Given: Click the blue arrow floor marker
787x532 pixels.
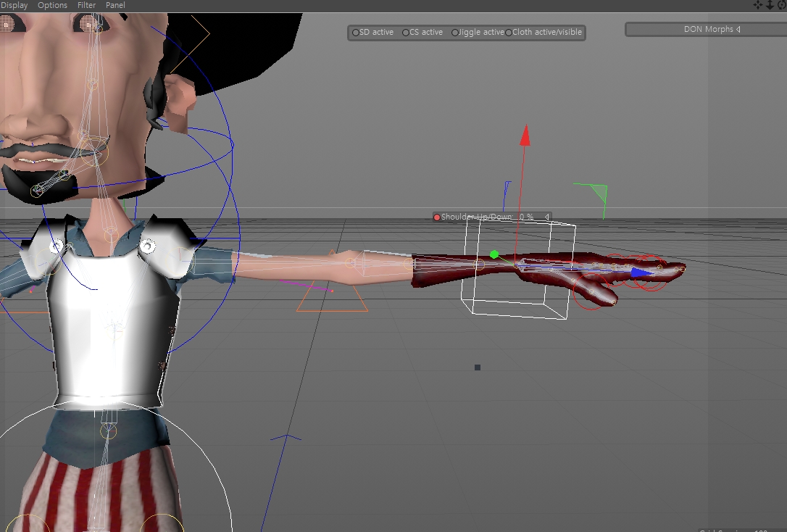Looking at the screenshot, I should click(x=286, y=439).
